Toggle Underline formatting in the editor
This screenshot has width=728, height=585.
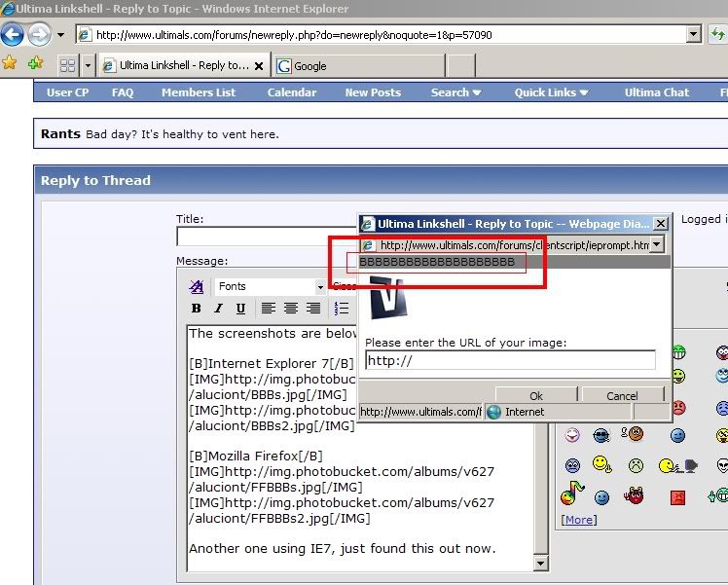click(240, 308)
